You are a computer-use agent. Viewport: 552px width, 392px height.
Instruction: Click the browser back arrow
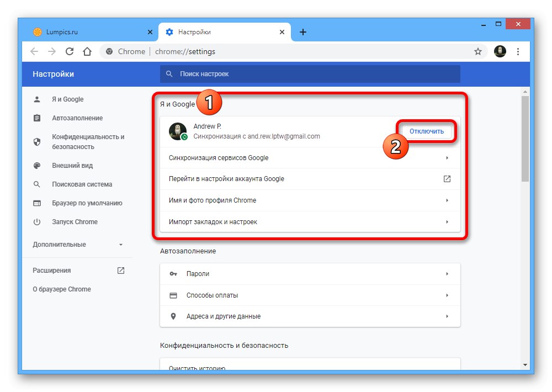[34, 51]
